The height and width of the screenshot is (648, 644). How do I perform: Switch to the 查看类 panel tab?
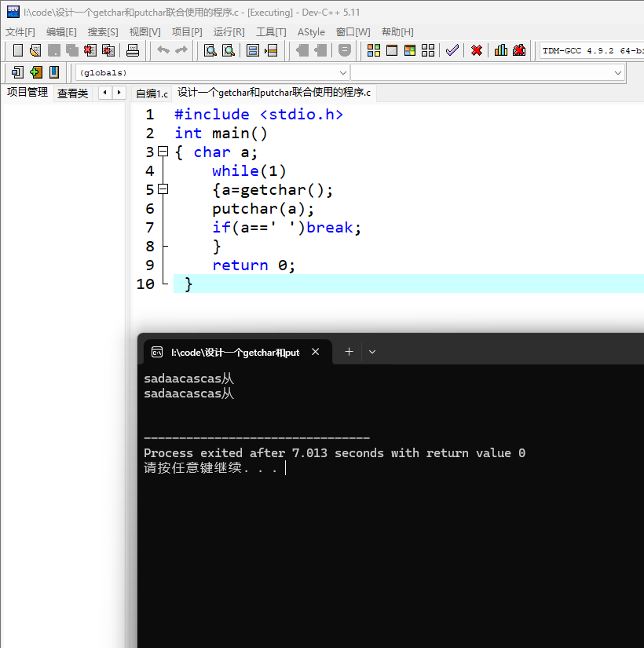72,93
